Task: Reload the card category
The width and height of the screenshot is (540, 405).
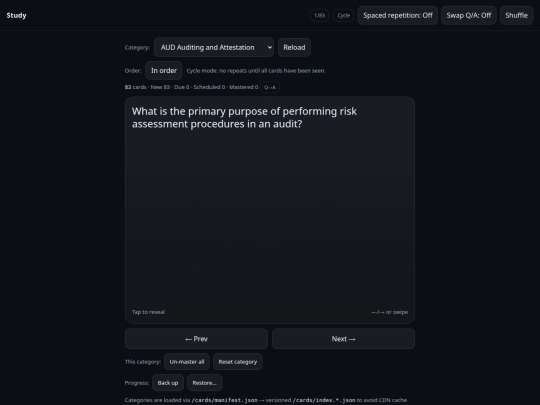Action: point(294,48)
